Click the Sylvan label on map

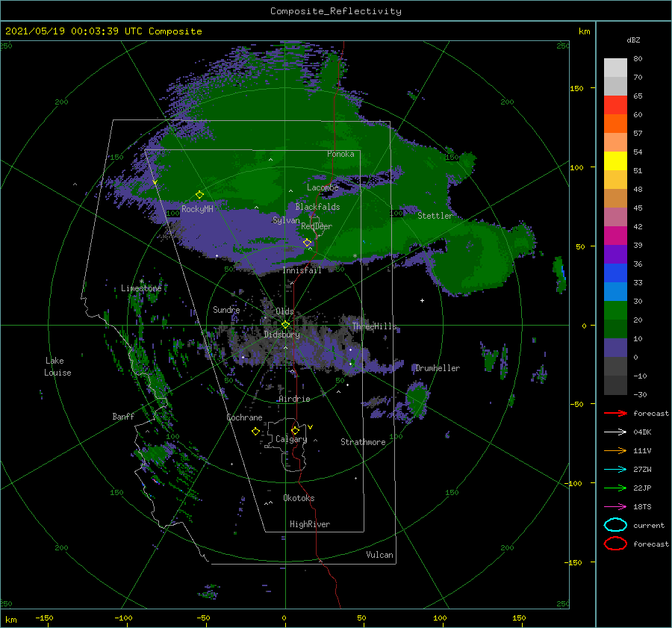click(x=286, y=220)
